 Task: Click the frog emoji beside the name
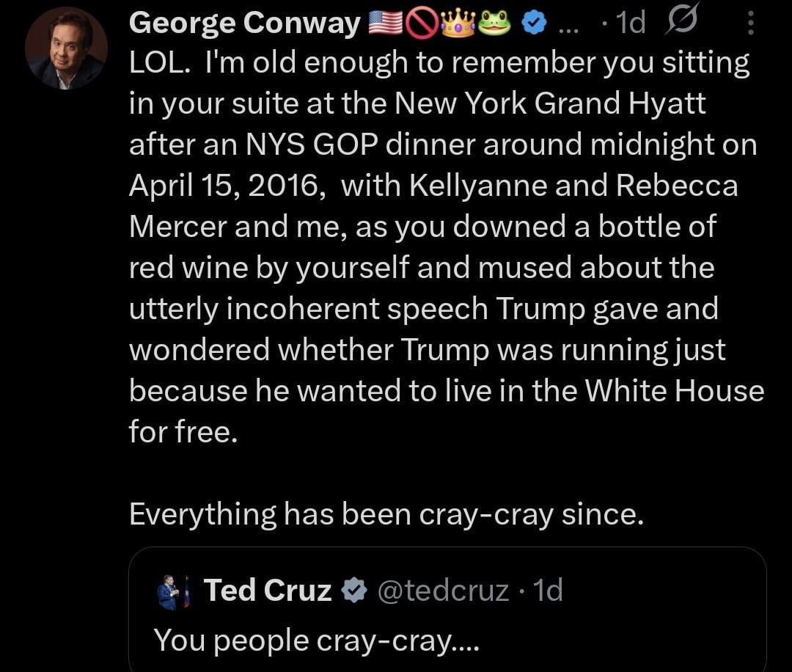click(494, 25)
